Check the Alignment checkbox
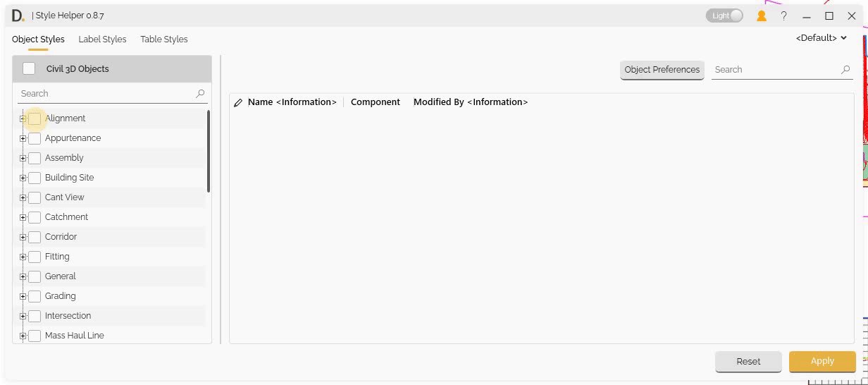Screen dimensions: 868x385 pyautogui.click(x=35, y=118)
